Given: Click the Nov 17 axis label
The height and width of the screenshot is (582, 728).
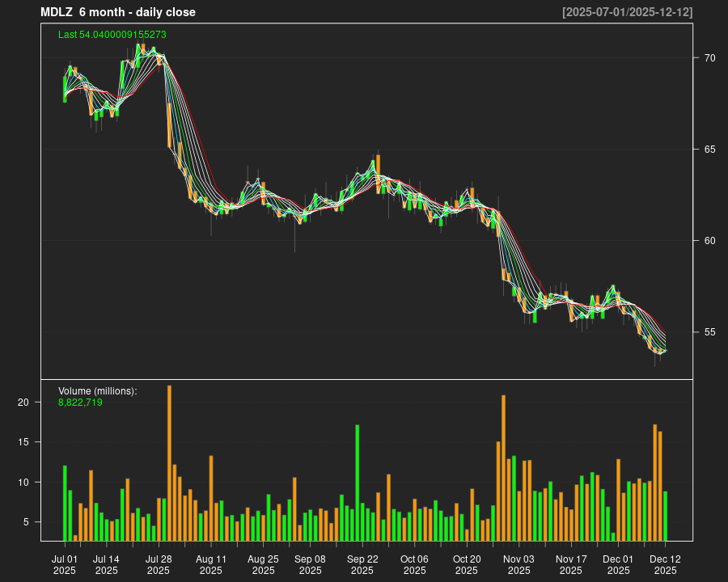Looking at the screenshot, I should [x=571, y=559].
